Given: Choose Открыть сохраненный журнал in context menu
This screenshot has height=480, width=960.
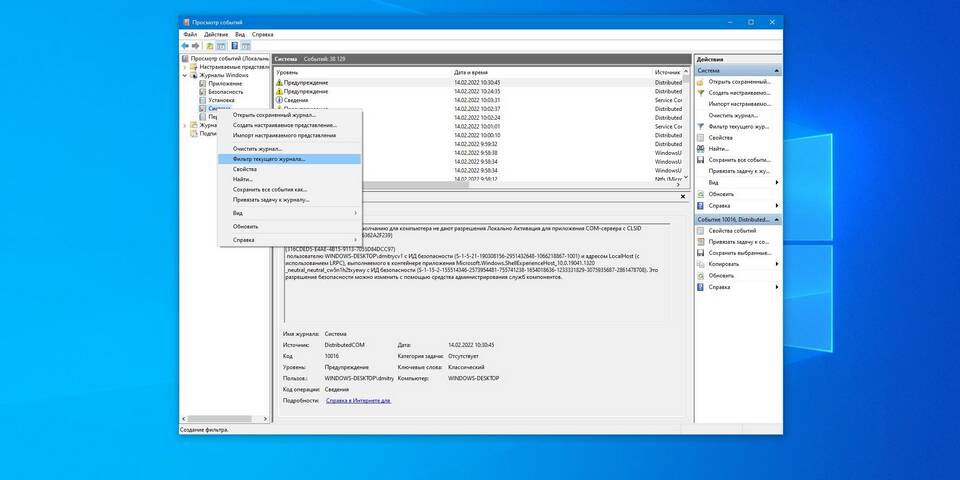Looking at the screenshot, I should (290, 115).
